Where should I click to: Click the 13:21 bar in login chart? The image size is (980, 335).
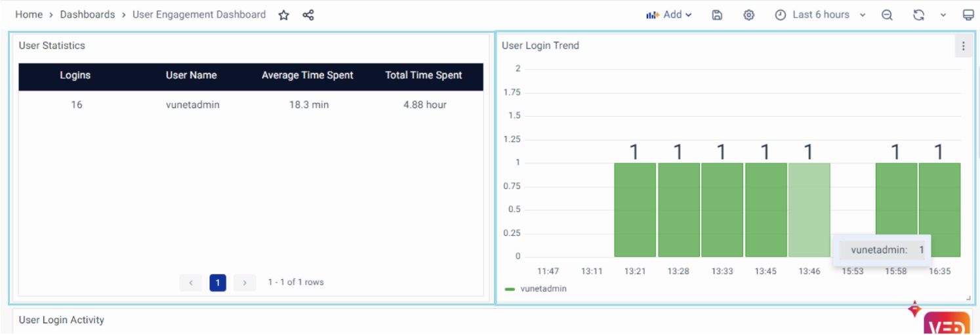[634, 210]
